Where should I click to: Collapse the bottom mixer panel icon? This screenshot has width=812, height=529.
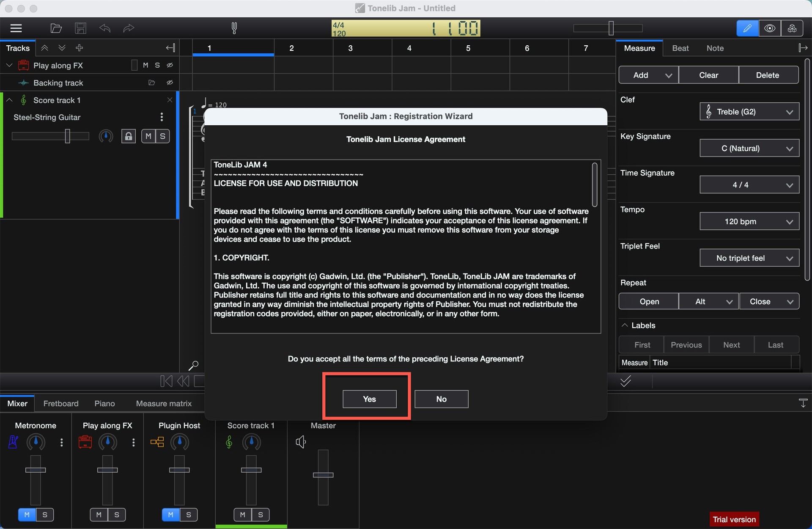[803, 403]
